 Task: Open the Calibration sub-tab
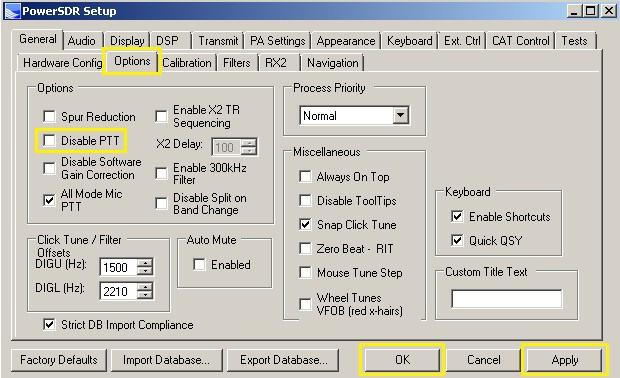(x=187, y=62)
